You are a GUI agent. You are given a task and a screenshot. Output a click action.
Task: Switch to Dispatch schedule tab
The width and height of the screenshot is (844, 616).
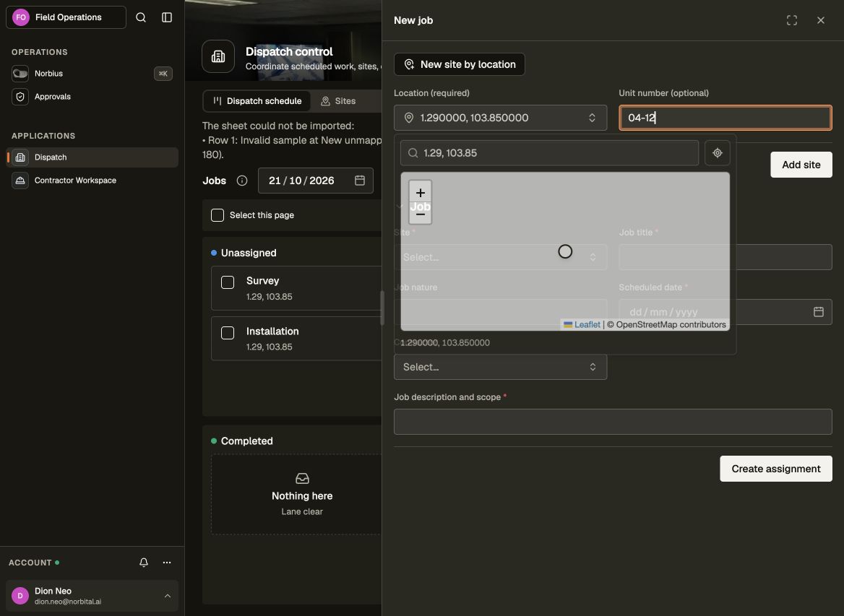tap(257, 101)
